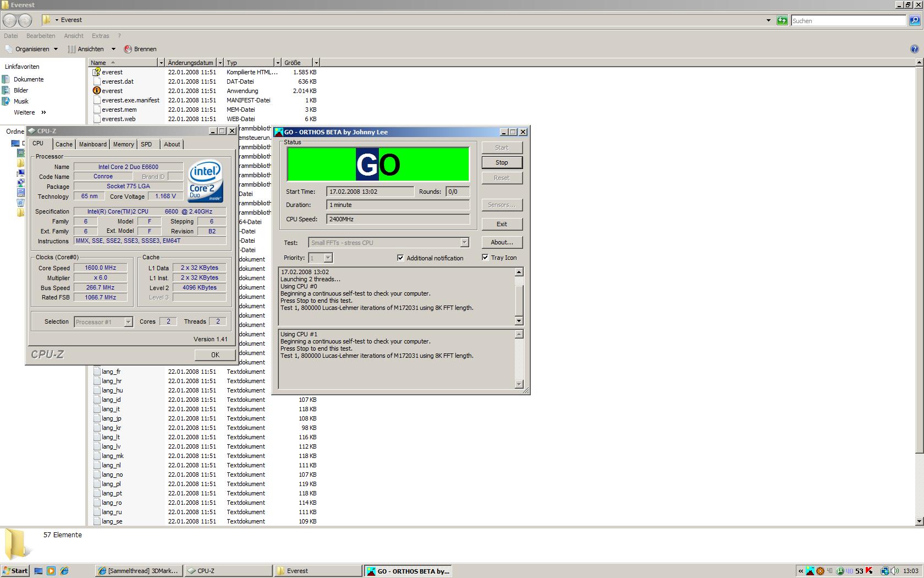Select the everest compiled HTML help file icon
Viewport: 924px width, 578px height.
[97, 72]
